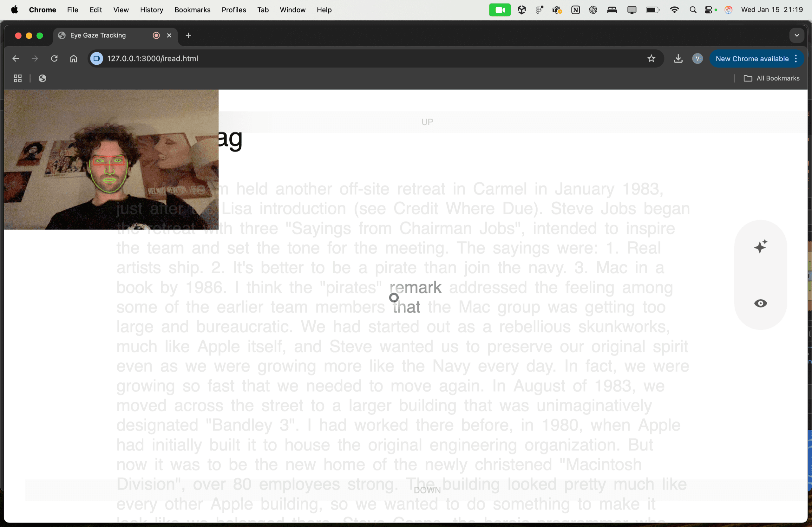Open the File menu
Image resolution: width=812 pixels, height=527 pixels.
pos(73,10)
